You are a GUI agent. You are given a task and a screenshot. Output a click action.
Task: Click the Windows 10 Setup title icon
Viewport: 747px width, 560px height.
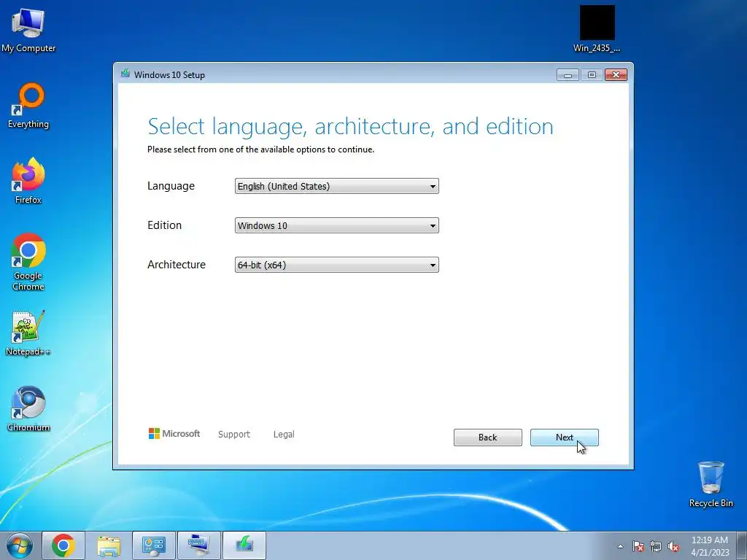click(x=125, y=74)
